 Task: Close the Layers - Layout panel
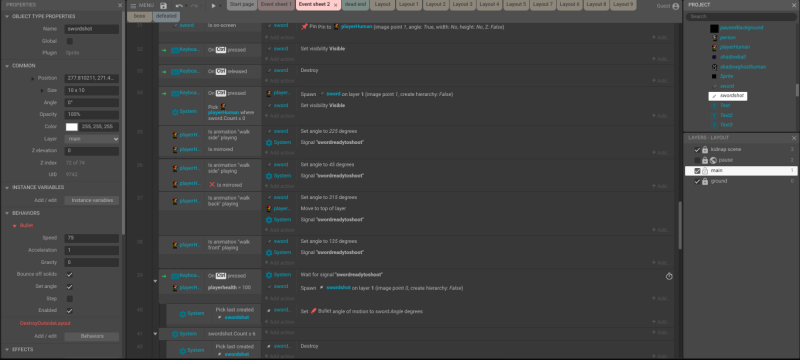tap(794, 138)
